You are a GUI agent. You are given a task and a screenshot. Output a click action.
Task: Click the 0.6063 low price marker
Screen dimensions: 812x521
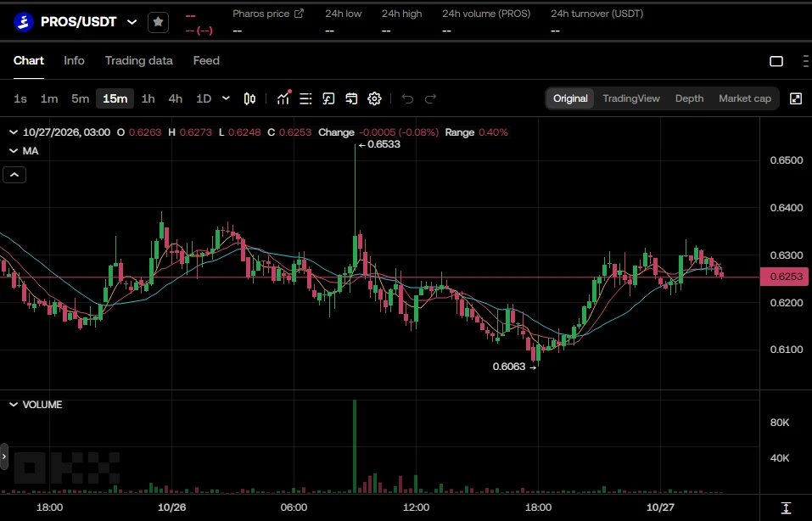[x=514, y=367]
